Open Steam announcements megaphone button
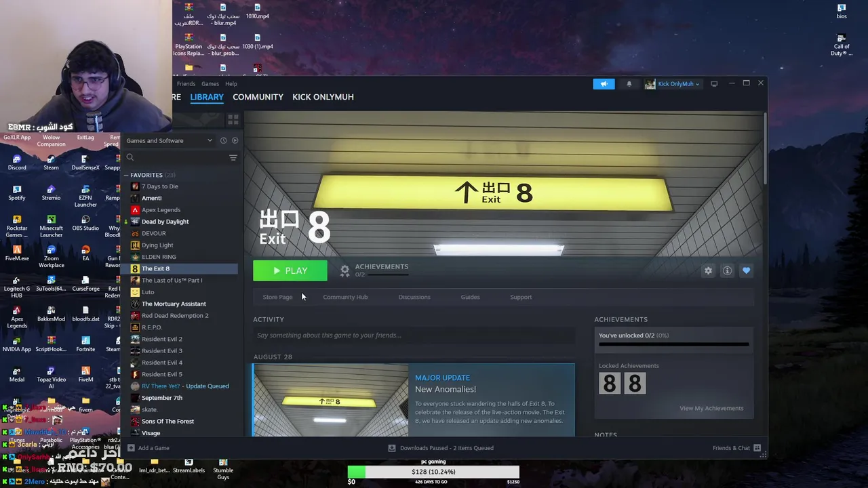The height and width of the screenshot is (488, 868). [604, 84]
